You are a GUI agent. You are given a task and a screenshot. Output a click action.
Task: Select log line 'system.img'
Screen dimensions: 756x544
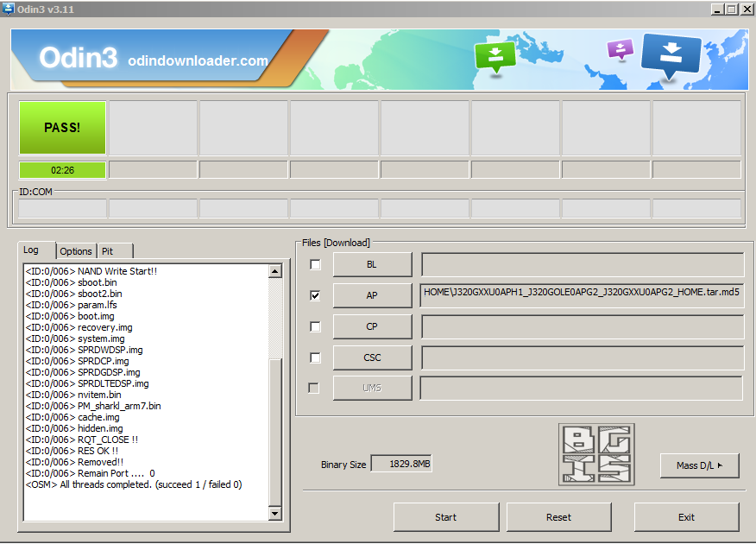pyautogui.click(x=75, y=338)
